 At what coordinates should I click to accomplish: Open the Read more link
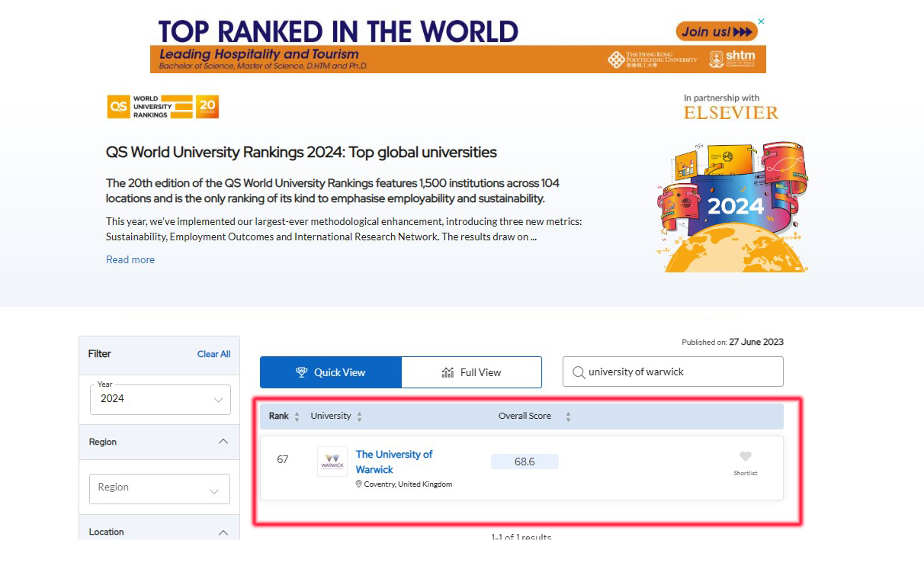pos(130,259)
